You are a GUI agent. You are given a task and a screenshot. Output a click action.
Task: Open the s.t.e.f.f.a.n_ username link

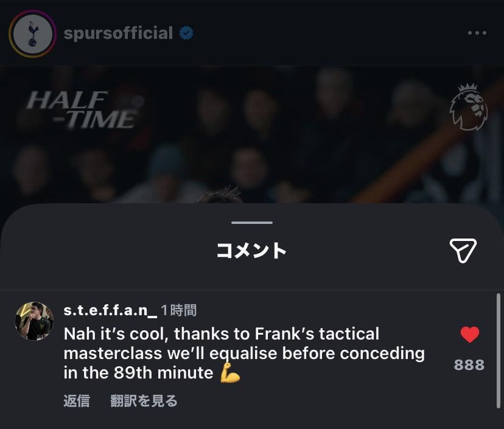tap(110, 310)
